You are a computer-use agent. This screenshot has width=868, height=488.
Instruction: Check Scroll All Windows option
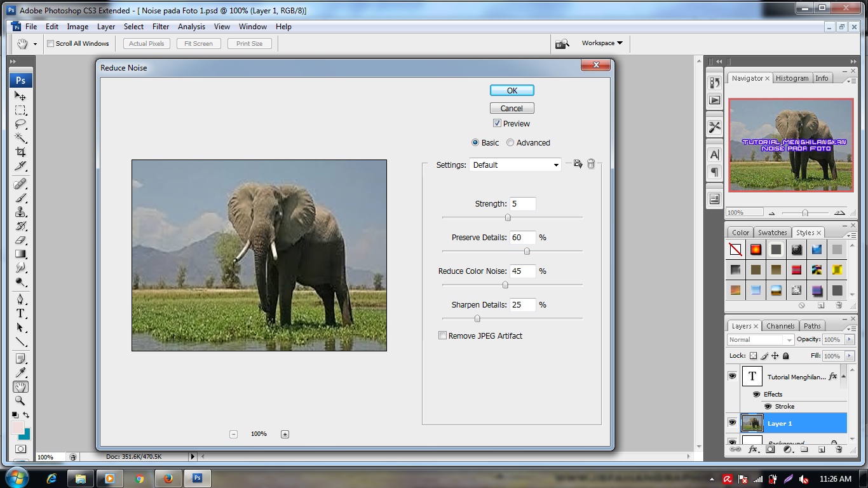click(x=51, y=44)
